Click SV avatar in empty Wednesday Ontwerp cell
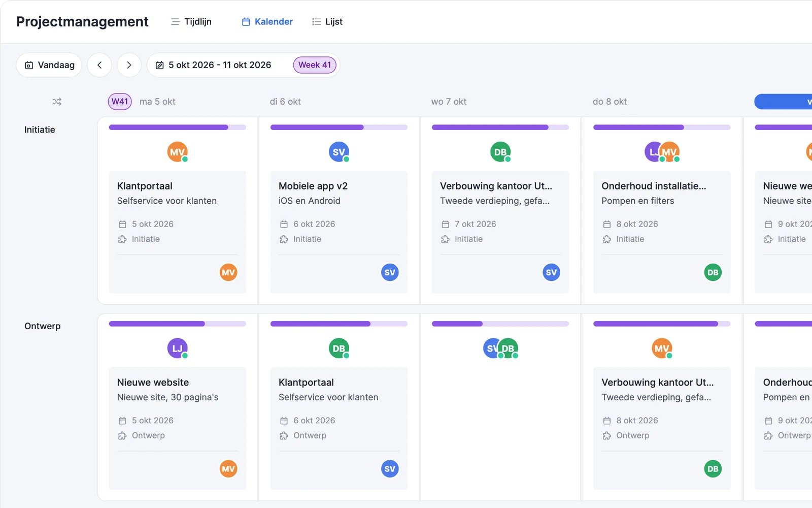 (x=491, y=348)
